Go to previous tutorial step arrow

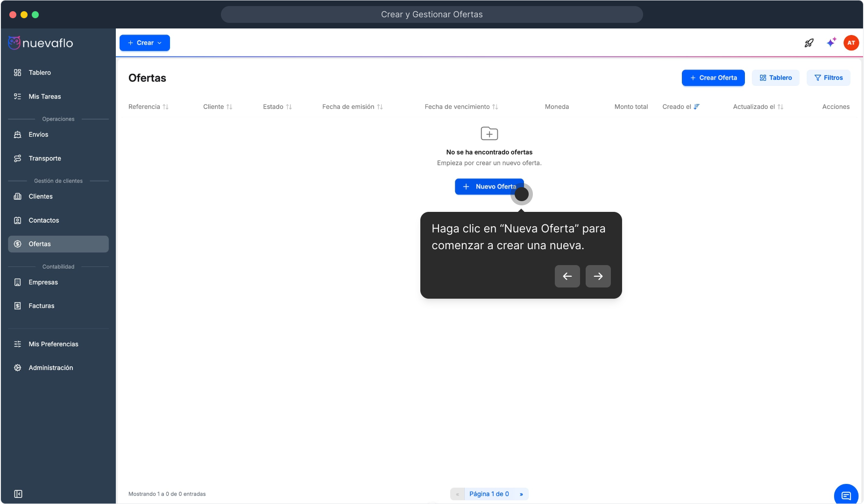tap(567, 276)
